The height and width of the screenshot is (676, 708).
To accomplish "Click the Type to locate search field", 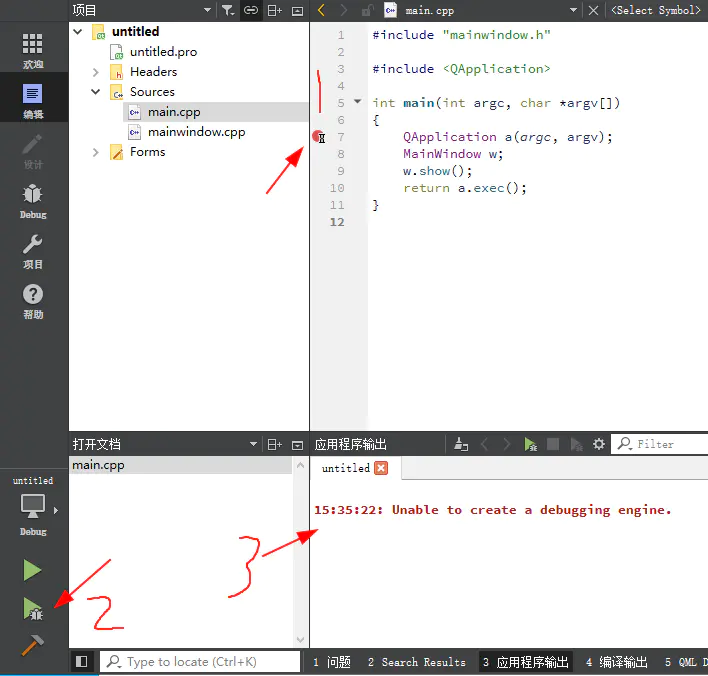I will point(200,662).
